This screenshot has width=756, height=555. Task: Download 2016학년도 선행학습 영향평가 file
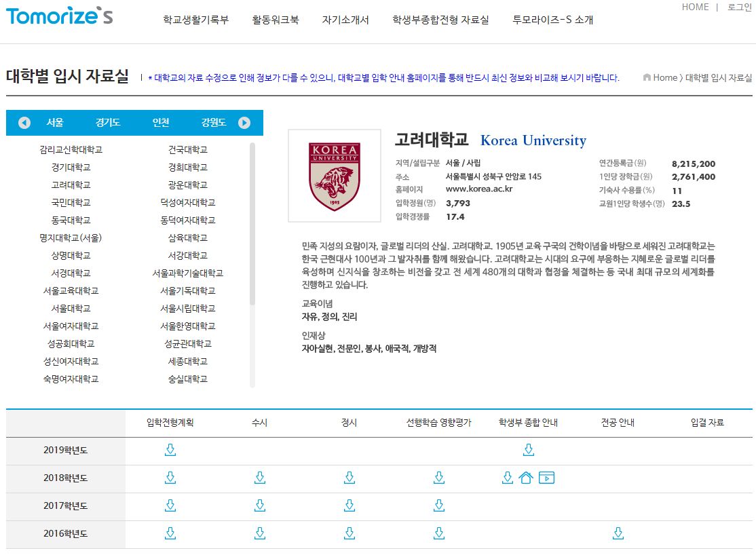[x=439, y=533]
